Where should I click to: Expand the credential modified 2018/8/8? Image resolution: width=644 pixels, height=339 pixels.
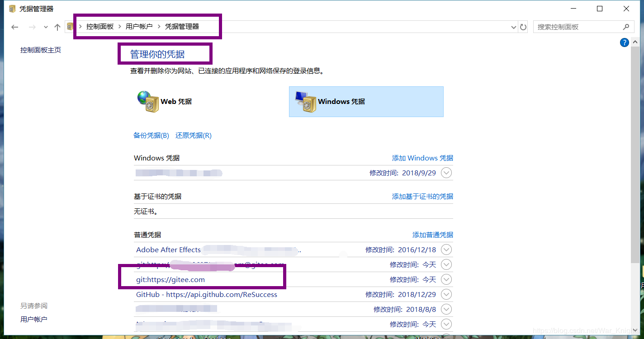tap(446, 310)
